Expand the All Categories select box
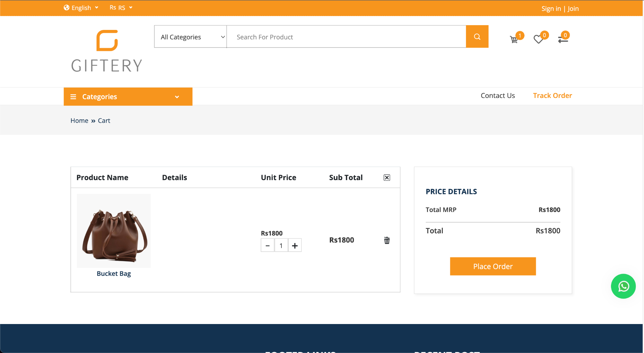 pos(190,37)
